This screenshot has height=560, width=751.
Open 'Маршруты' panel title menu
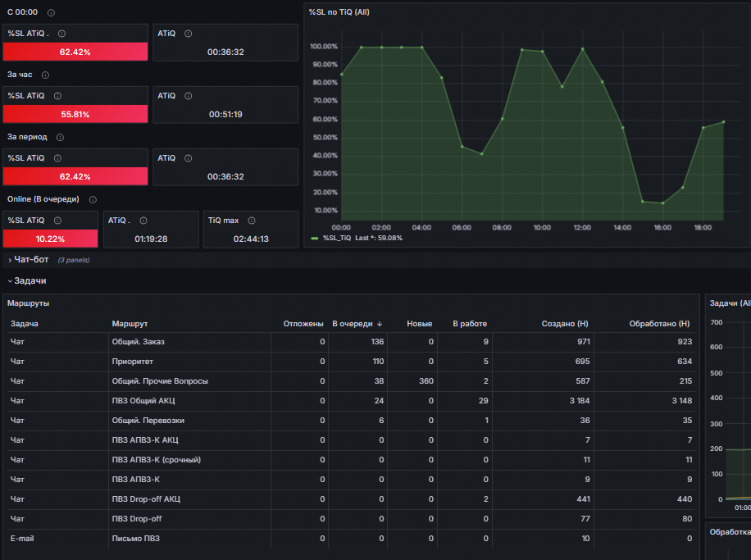tap(28, 303)
